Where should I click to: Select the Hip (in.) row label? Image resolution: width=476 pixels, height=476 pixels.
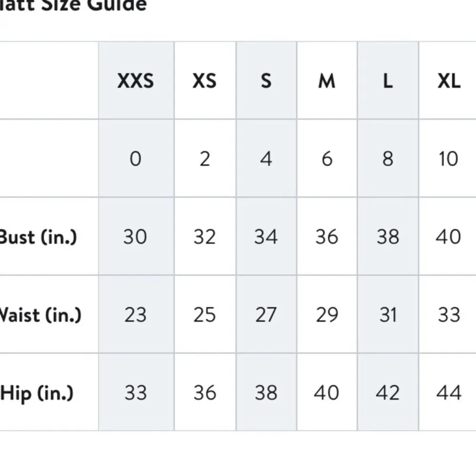click(x=37, y=393)
